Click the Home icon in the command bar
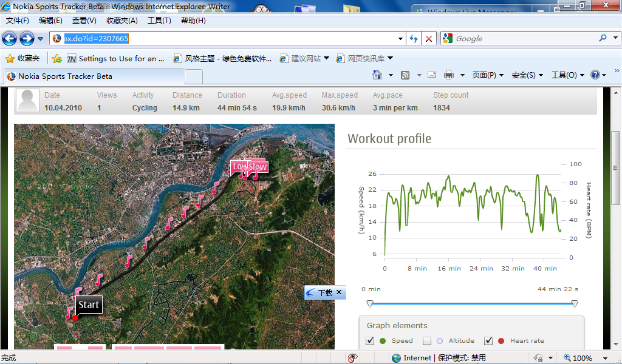The height and width of the screenshot is (364, 622). 377,75
